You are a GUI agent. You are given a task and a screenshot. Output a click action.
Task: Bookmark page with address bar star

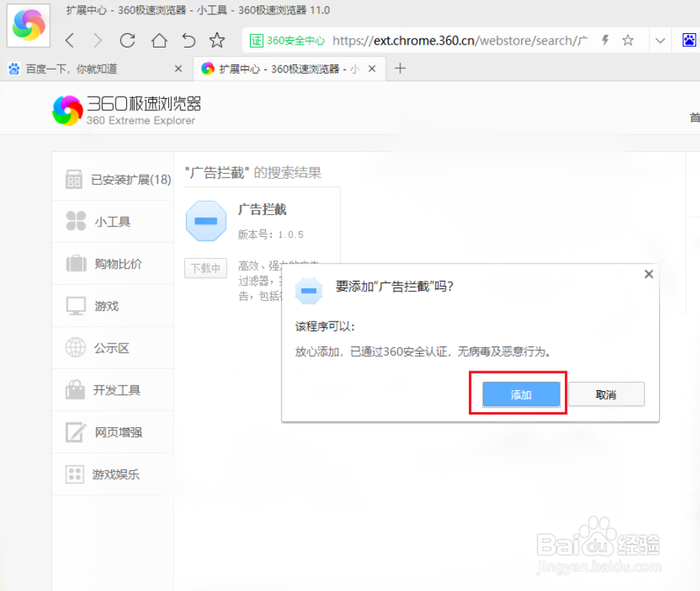(628, 41)
